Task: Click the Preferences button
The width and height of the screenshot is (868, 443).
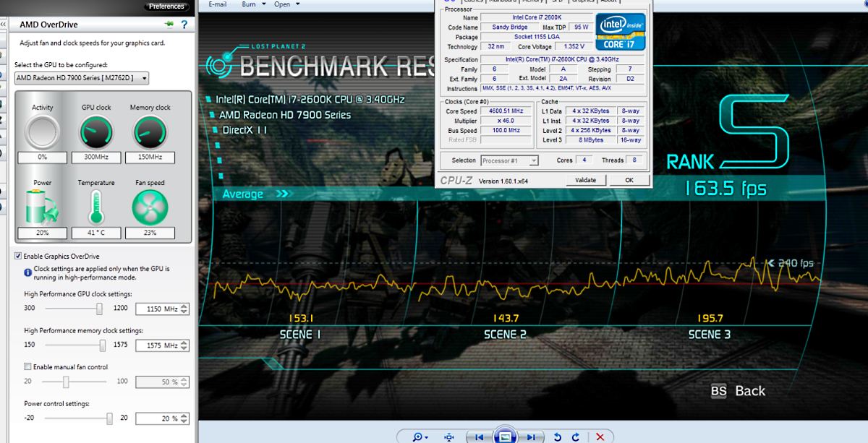Action: (166, 7)
